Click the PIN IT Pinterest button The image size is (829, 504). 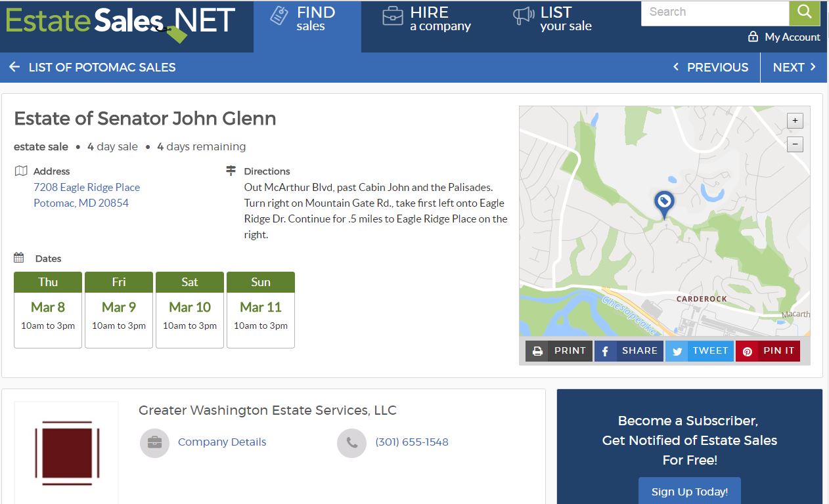pyautogui.click(x=768, y=351)
